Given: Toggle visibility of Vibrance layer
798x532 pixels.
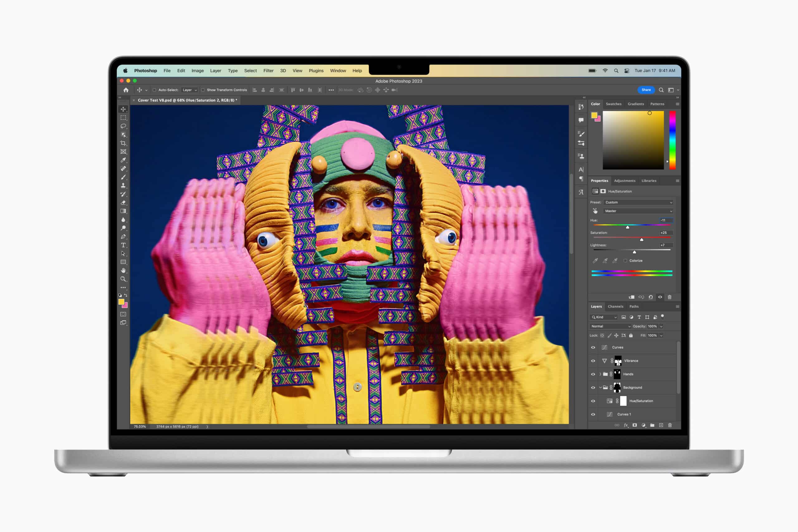Looking at the screenshot, I should 593,360.
